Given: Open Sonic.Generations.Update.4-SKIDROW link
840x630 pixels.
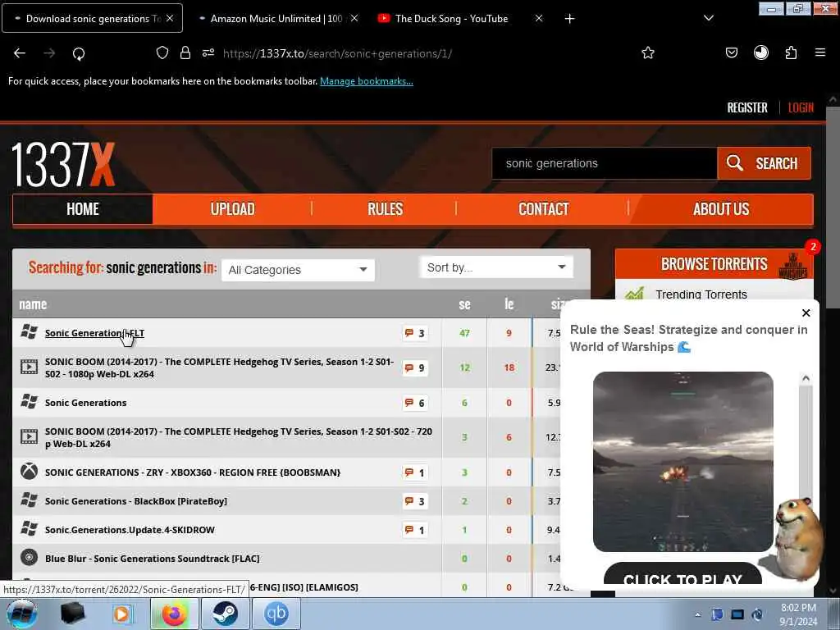Looking at the screenshot, I should pos(130,530).
